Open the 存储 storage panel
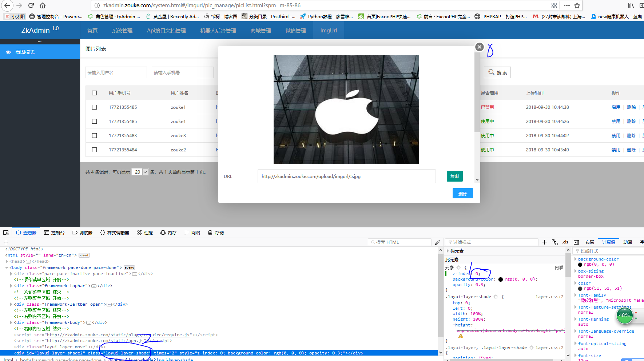 pyautogui.click(x=216, y=233)
